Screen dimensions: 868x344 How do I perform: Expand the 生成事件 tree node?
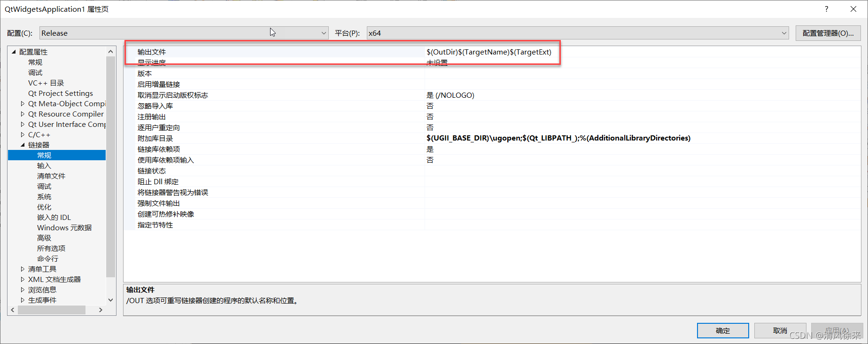(x=23, y=300)
